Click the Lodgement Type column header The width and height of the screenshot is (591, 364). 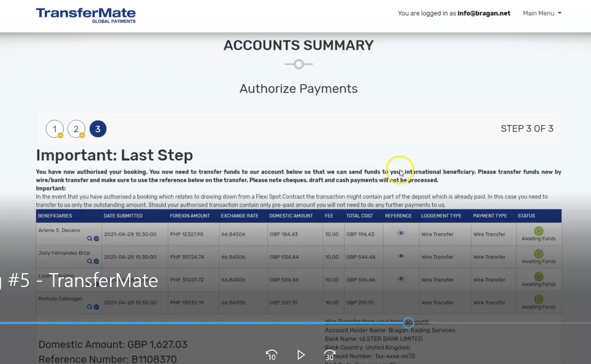click(441, 216)
